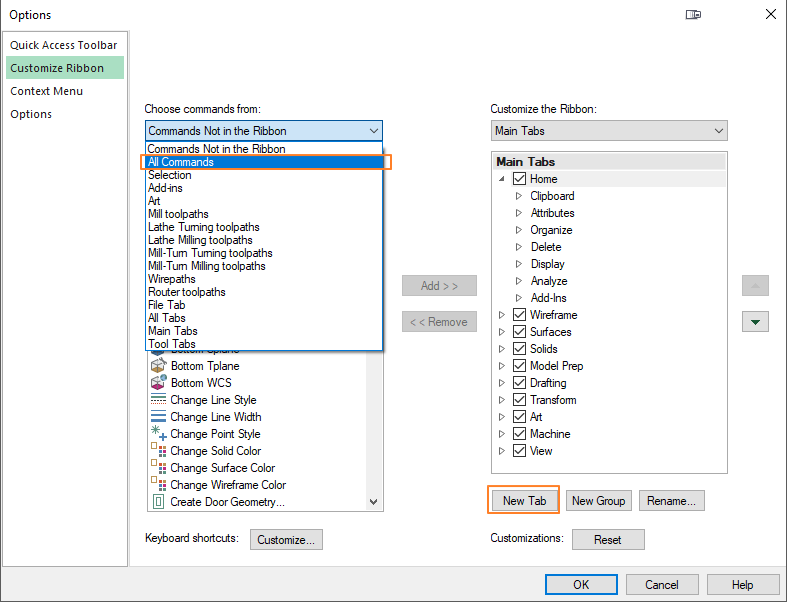Expand the Organize group

coord(519,230)
